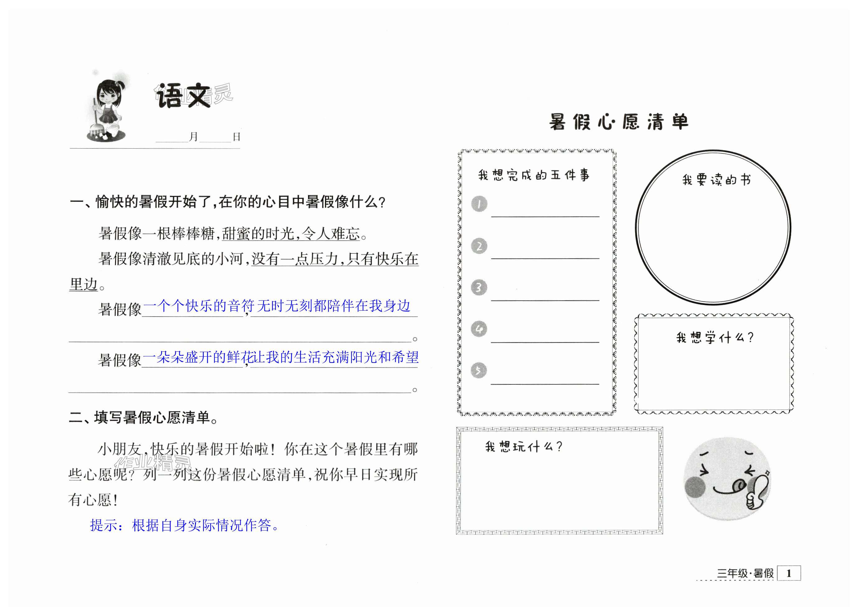The width and height of the screenshot is (859, 616).
Task: Click the blank line beside bullet 2
Action: click(545, 259)
